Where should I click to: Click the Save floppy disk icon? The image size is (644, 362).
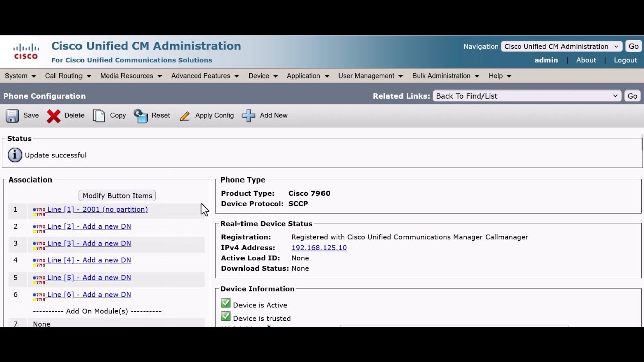pos(12,116)
